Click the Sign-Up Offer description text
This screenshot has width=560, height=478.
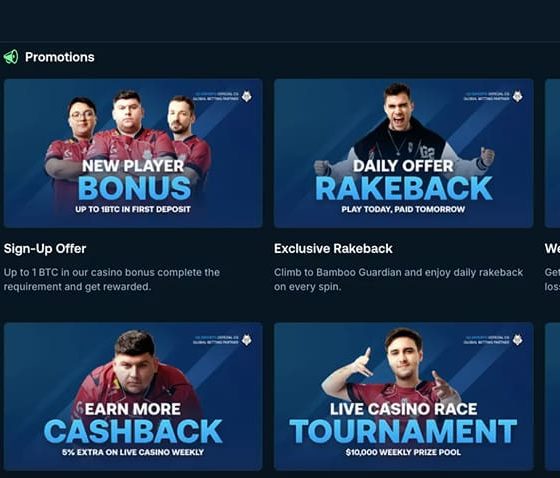coord(112,279)
